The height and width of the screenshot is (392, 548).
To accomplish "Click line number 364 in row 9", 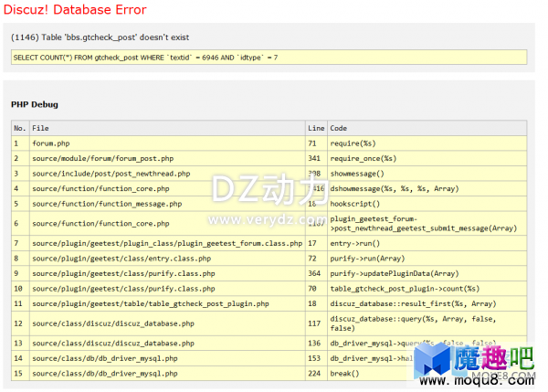I will pos(314,273).
